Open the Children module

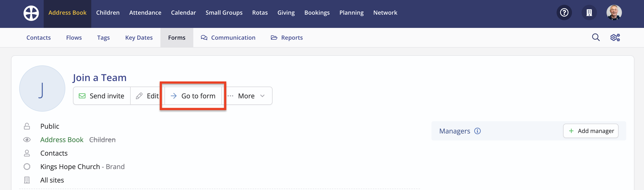[108, 13]
